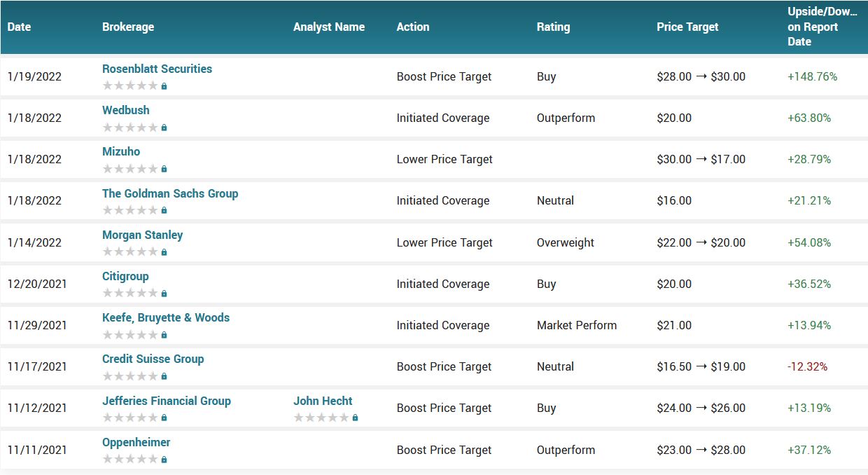Open the Rosenblatt Securities brokerage link
The image size is (868, 475).
pos(157,69)
